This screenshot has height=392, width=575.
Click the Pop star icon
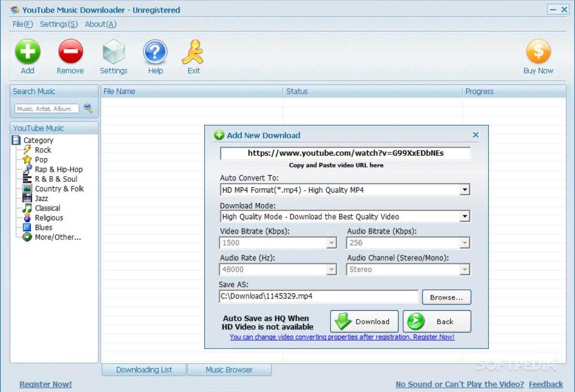[27, 160]
